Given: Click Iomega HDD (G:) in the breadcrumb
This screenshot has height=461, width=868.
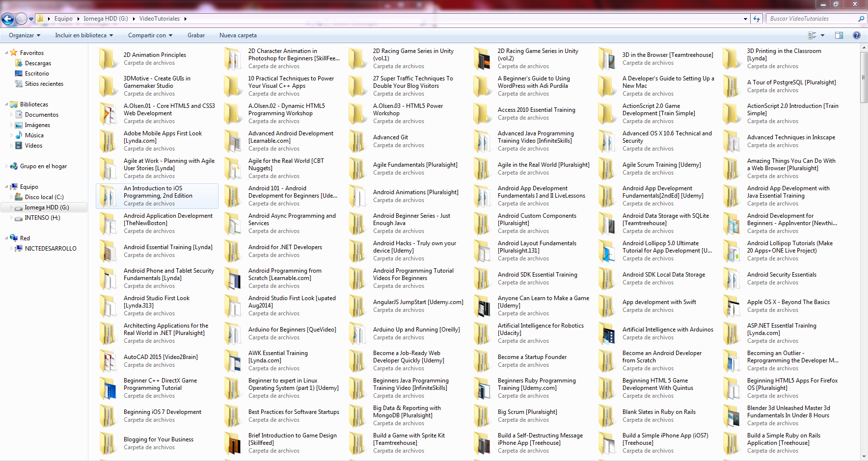Looking at the screenshot, I should [106, 19].
